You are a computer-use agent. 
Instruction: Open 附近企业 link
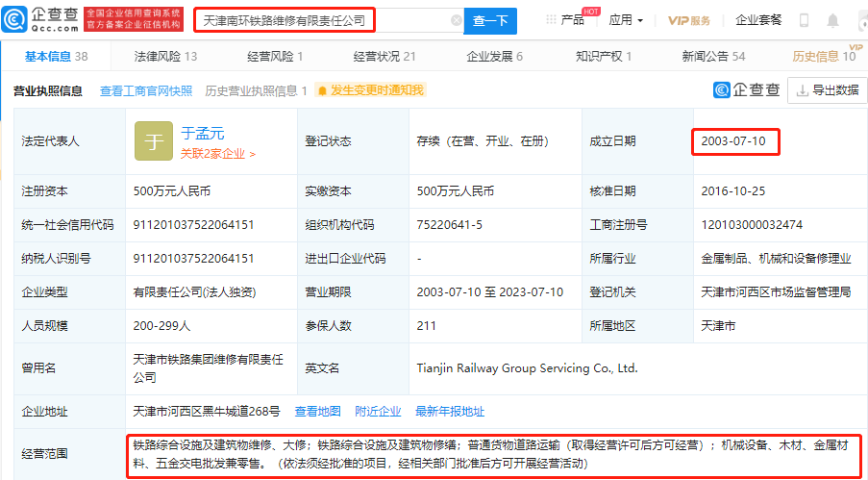(x=378, y=412)
